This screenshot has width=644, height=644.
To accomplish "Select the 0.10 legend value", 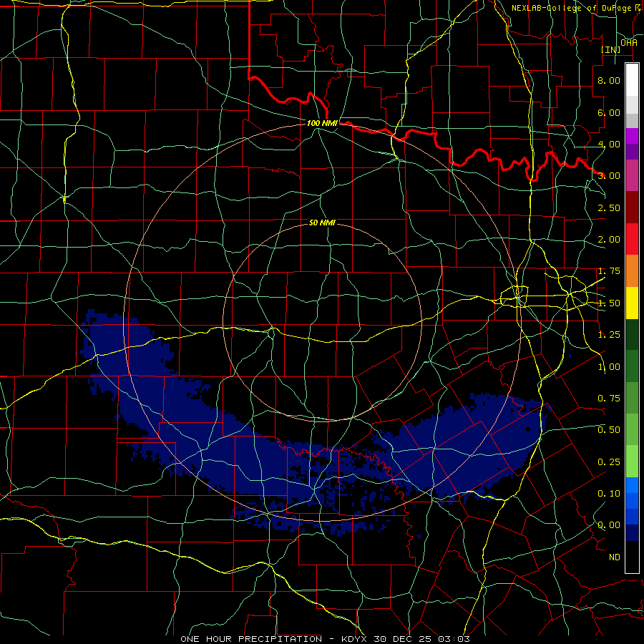I will pyautogui.click(x=609, y=494).
